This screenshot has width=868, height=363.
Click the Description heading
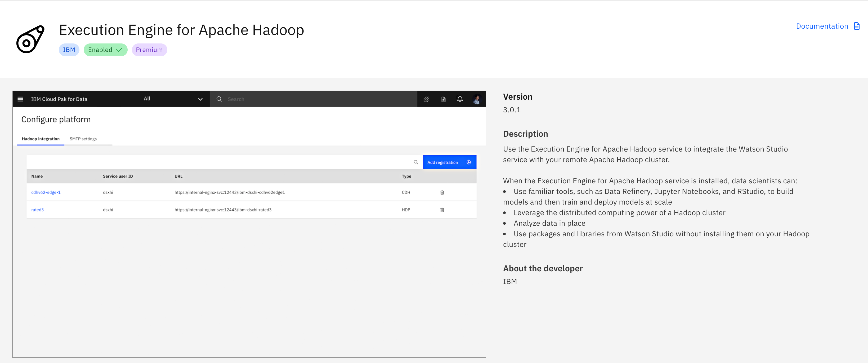click(x=525, y=134)
